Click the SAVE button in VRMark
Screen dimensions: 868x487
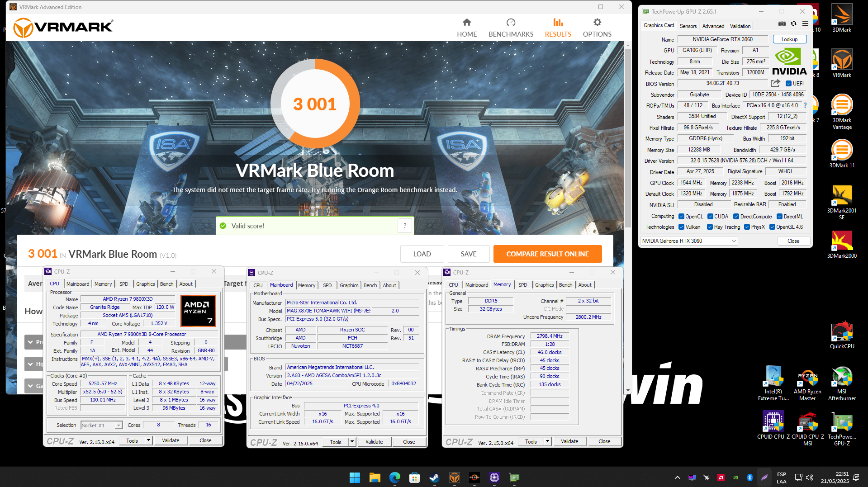(x=468, y=254)
